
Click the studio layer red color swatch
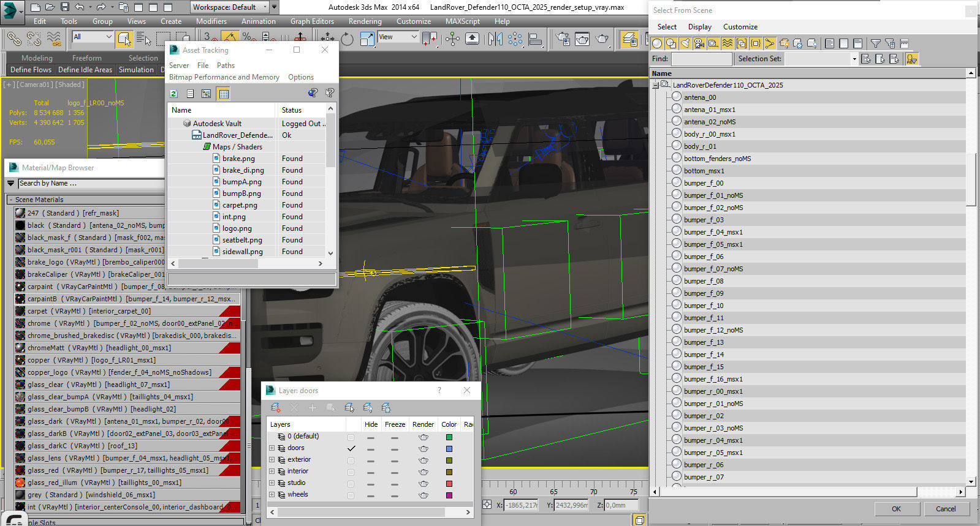[449, 484]
